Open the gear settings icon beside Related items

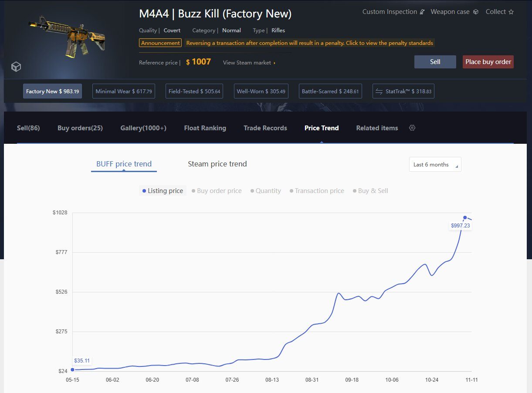pos(412,128)
